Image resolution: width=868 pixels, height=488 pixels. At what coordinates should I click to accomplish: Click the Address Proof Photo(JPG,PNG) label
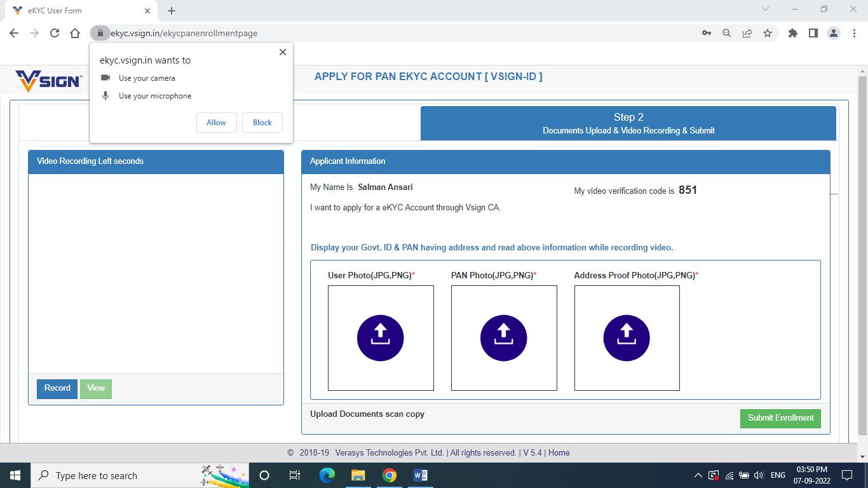tap(636, 276)
